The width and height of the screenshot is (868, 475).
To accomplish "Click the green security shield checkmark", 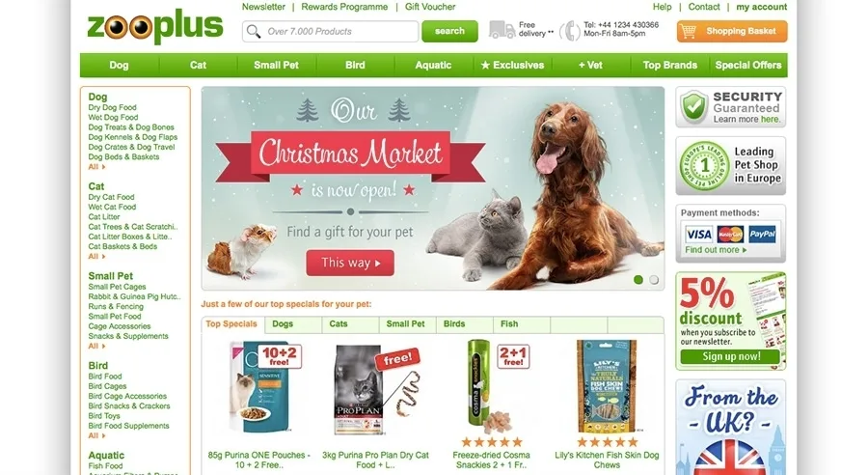I will tap(693, 106).
